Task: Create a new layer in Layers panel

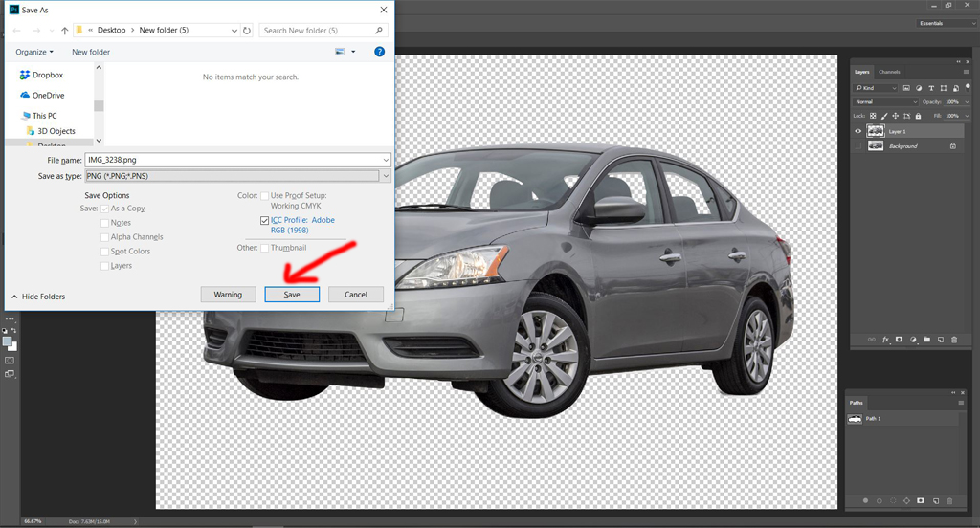Action: click(x=941, y=340)
